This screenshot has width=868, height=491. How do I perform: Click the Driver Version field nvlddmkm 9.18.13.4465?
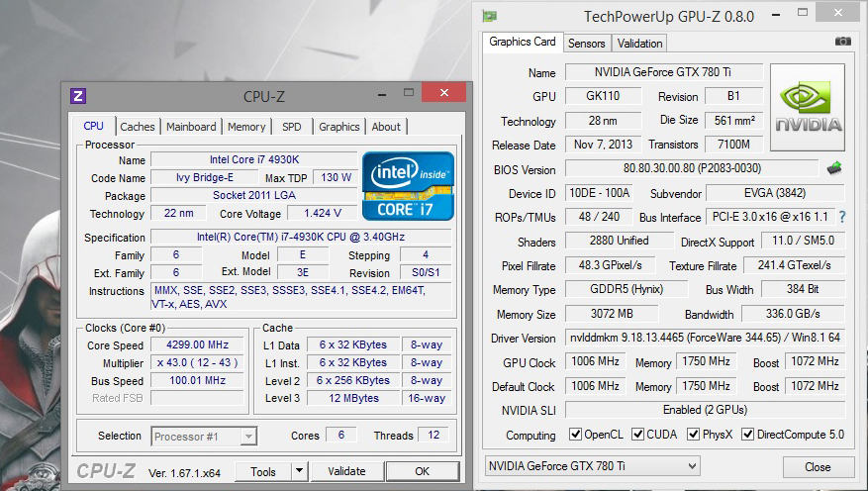pyautogui.click(x=705, y=338)
